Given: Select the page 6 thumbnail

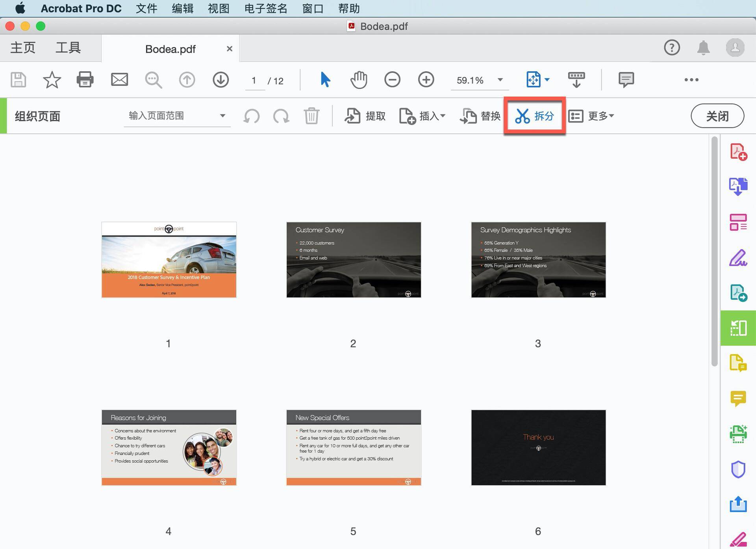Looking at the screenshot, I should [538, 447].
